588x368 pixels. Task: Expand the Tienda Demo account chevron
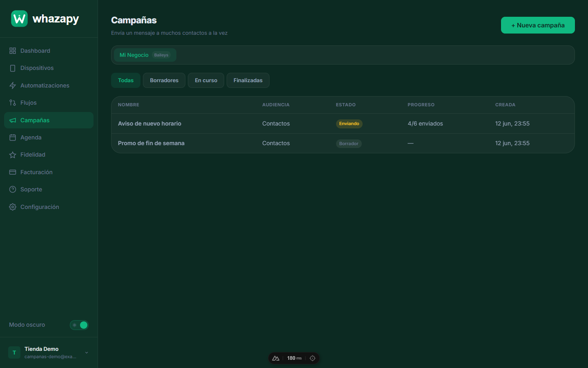tap(87, 352)
